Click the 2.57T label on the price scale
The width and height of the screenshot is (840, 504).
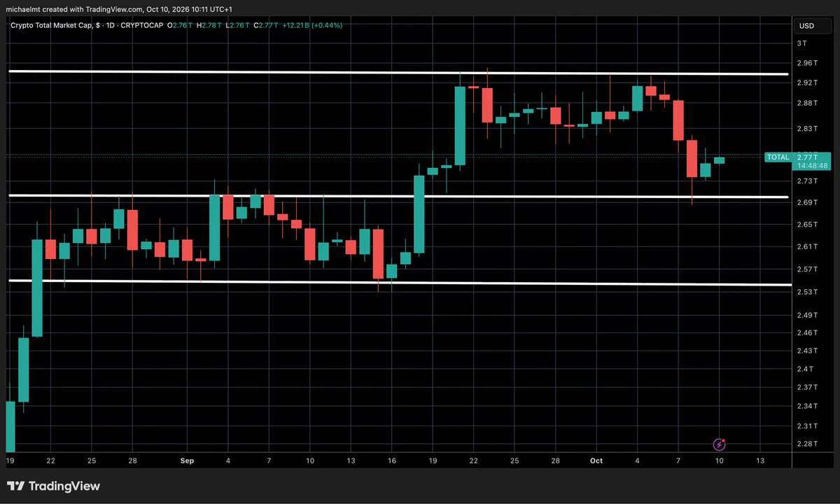tap(806, 269)
